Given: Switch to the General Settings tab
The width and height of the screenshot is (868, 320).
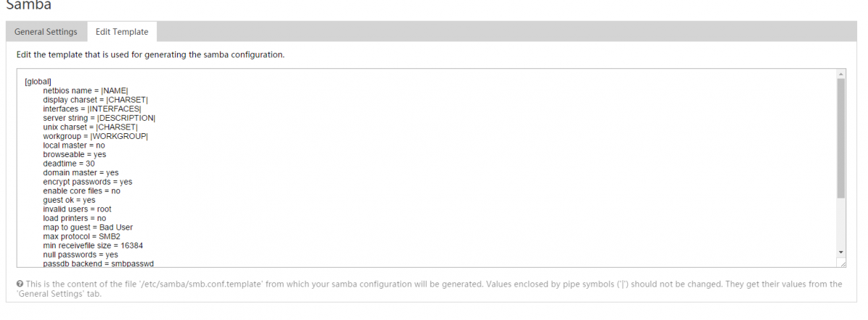Looking at the screenshot, I should tap(46, 32).
